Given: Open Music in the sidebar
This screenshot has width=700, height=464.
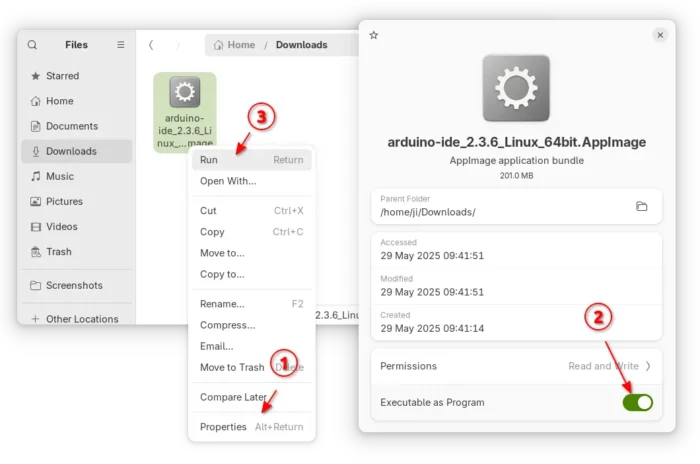Looking at the screenshot, I should tap(77, 176).
